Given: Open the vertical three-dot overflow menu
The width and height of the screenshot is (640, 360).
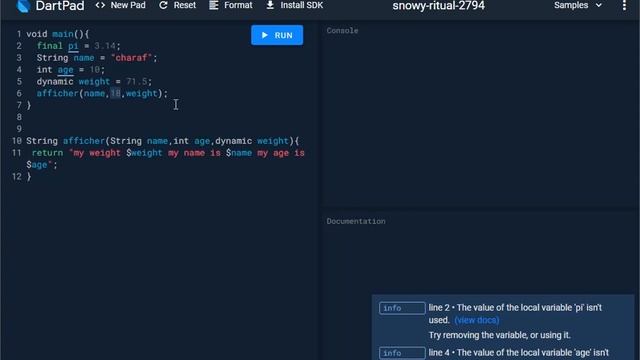Looking at the screenshot, I should (x=624, y=5).
